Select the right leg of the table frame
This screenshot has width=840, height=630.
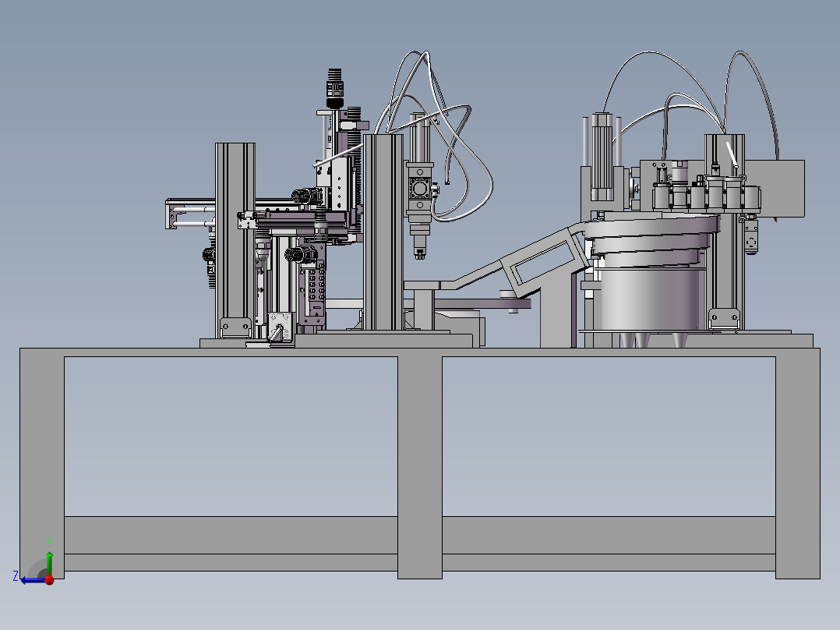click(x=798, y=464)
